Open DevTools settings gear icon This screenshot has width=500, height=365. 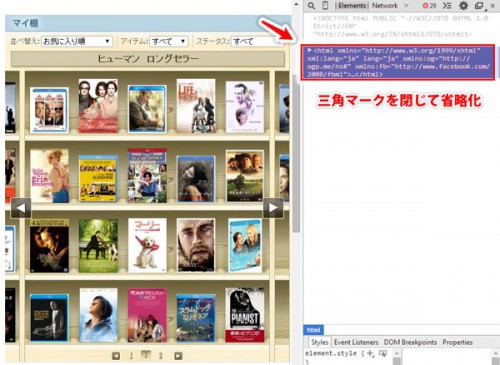463,5
